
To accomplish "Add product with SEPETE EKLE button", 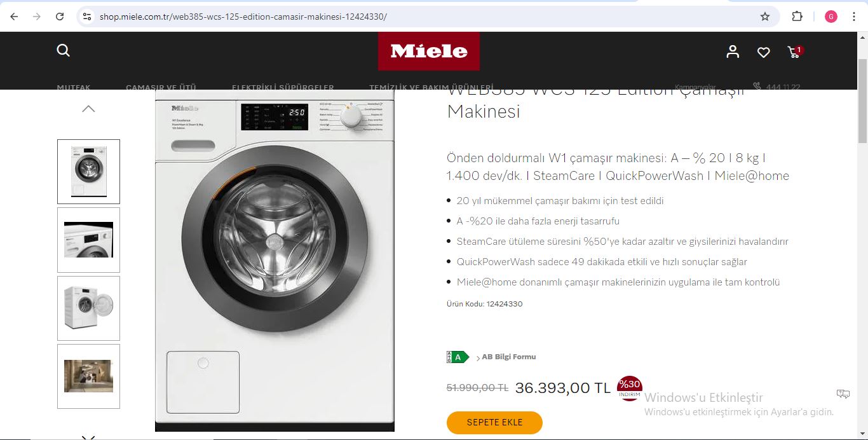I will pos(494,423).
